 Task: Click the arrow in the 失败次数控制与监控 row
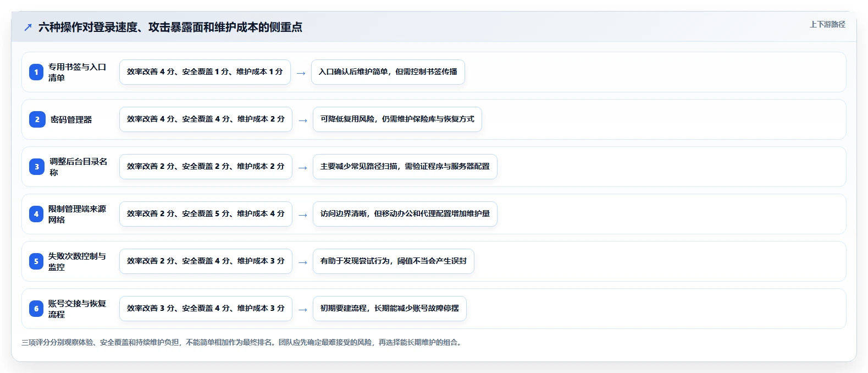click(302, 262)
